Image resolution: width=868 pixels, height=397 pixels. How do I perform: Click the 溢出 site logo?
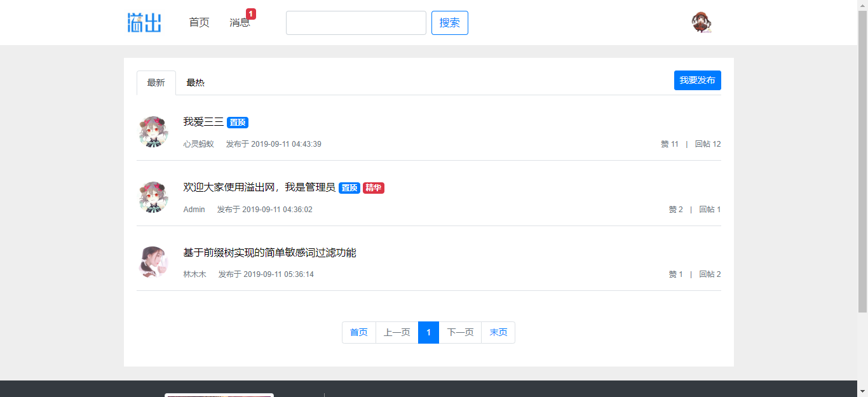pyautogui.click(x=144, y=22)
